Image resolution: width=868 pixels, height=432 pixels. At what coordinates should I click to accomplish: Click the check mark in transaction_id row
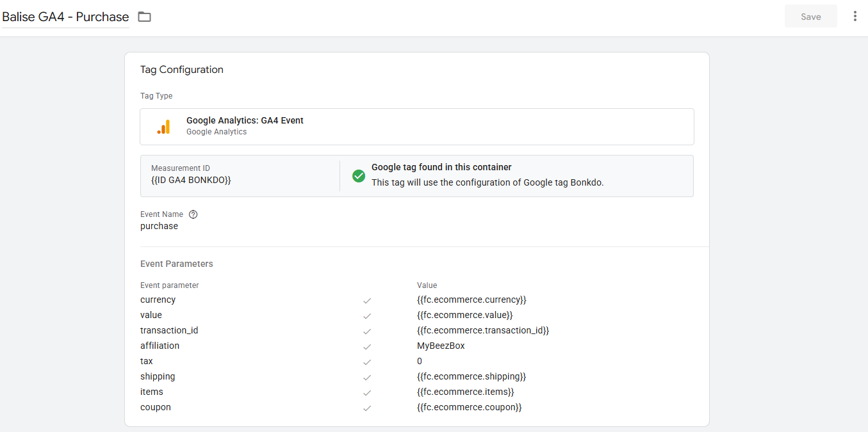[367, 331]
